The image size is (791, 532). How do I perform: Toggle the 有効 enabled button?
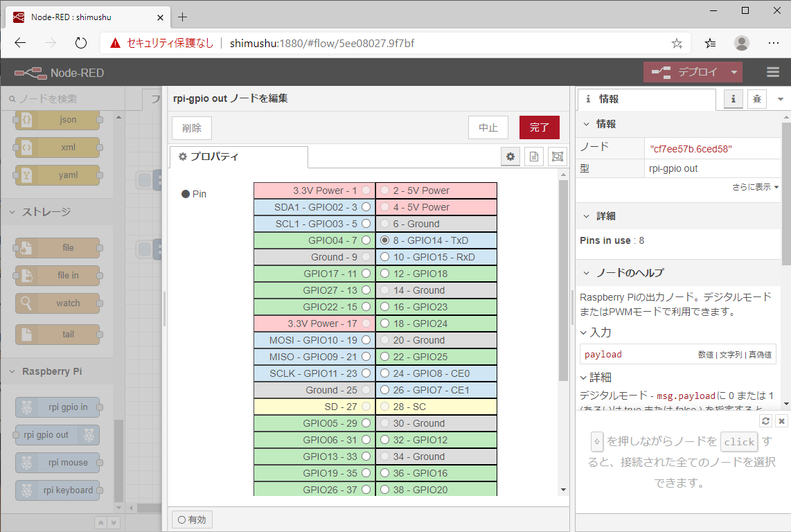pyautogui.click(x=192, y=520)
